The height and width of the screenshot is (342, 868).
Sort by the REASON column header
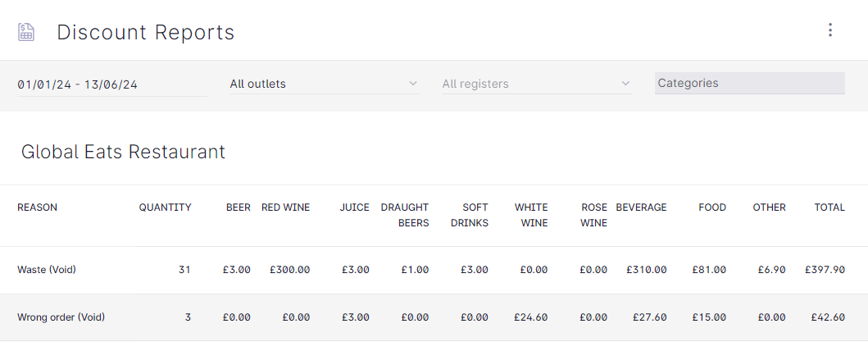(37, 207)
